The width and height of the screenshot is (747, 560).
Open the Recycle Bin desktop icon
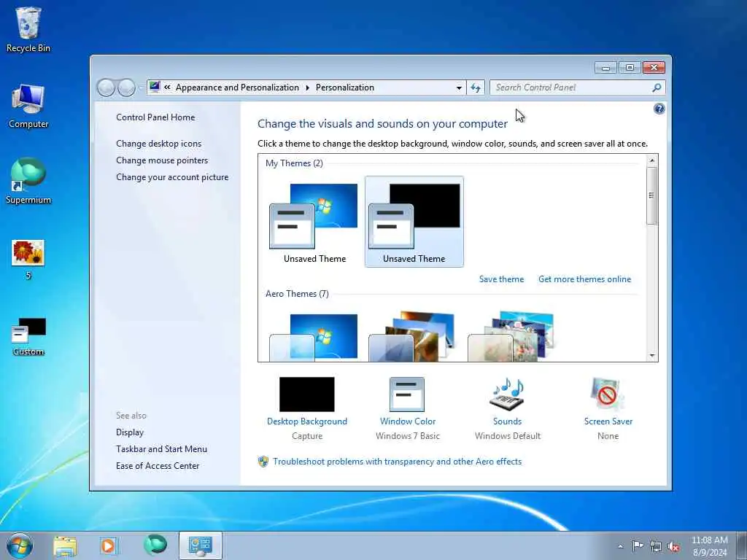28,29
